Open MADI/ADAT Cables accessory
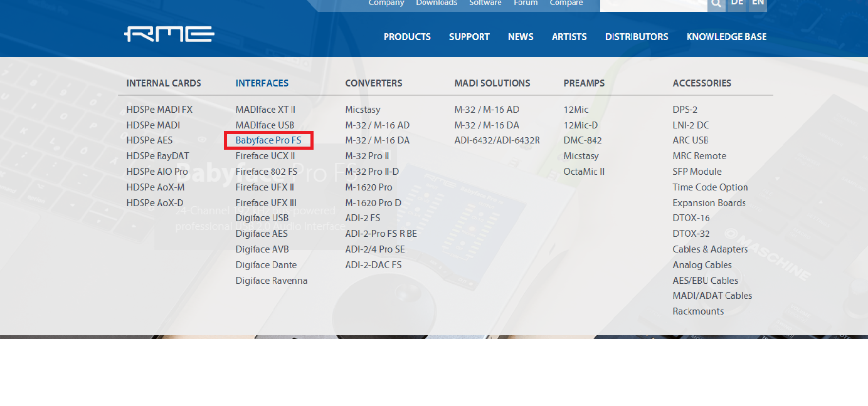Image resolution: width=868 pixels, height=406 pixels. click(x=712, y=296)
